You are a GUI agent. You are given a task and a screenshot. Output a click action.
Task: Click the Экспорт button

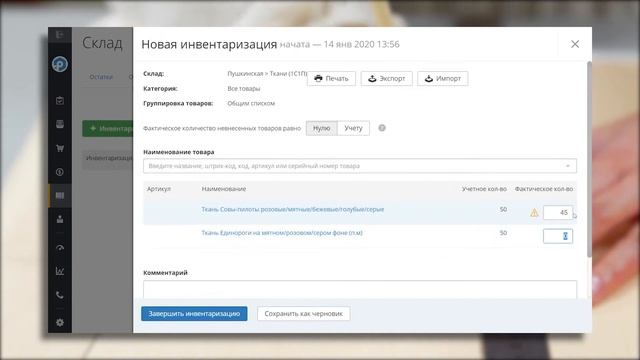click(x=387, y=78)
